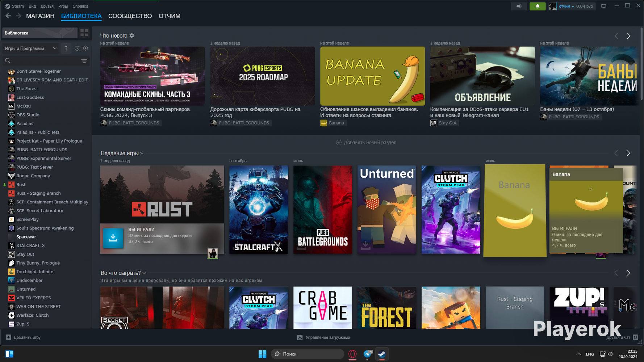Advance the Recent Games shelf right

[x=628, y=153]
